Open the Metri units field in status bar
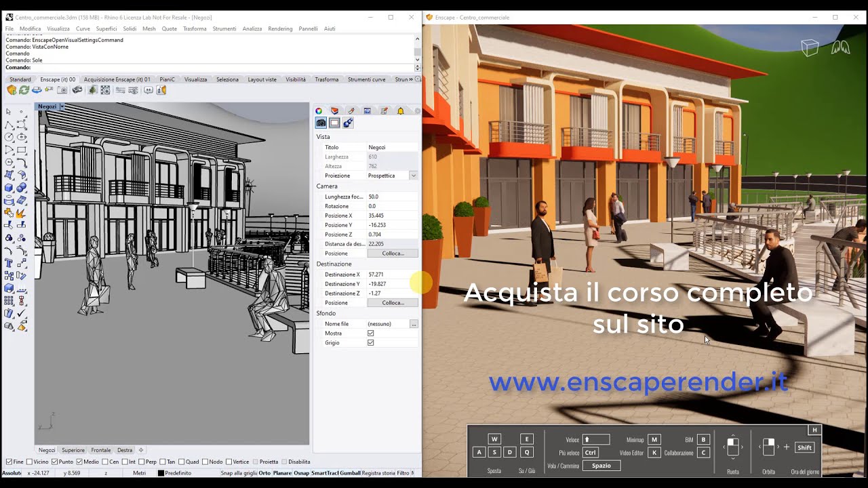 coord(139,473)
